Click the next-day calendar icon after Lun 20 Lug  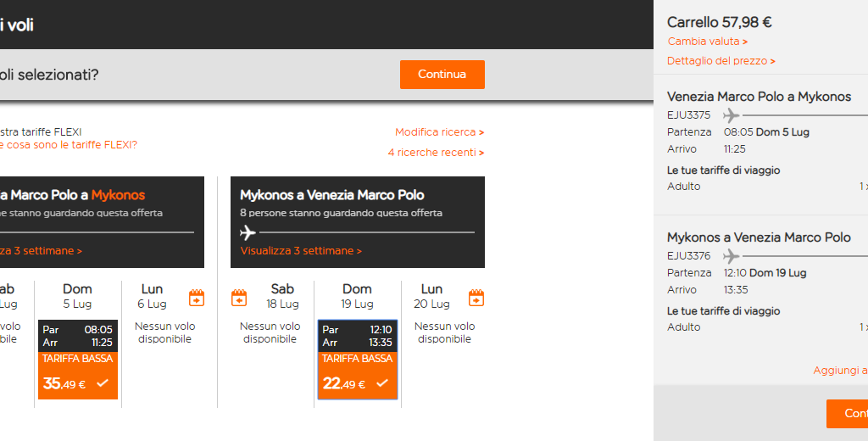(476, 298)
